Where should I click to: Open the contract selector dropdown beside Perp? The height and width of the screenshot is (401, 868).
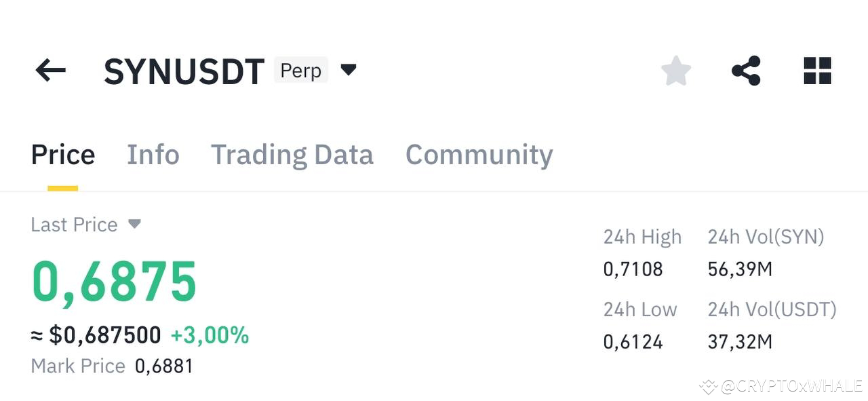click(x=348, y=70)
